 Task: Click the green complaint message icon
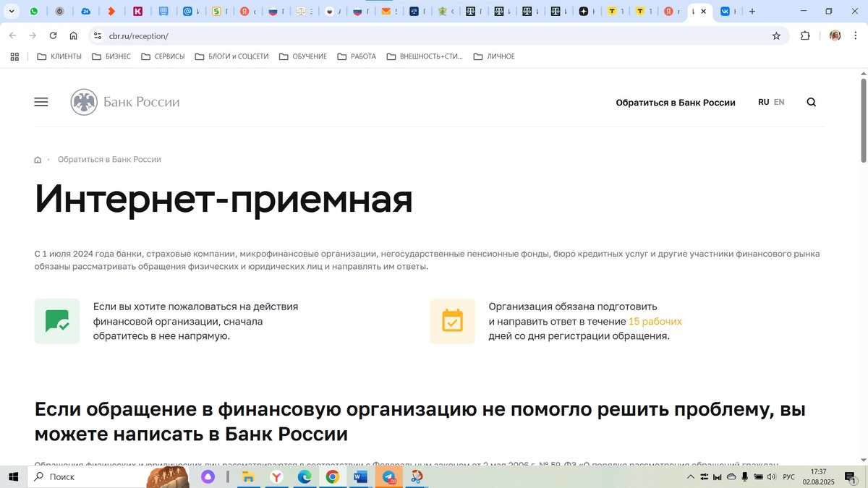[56, 320]
